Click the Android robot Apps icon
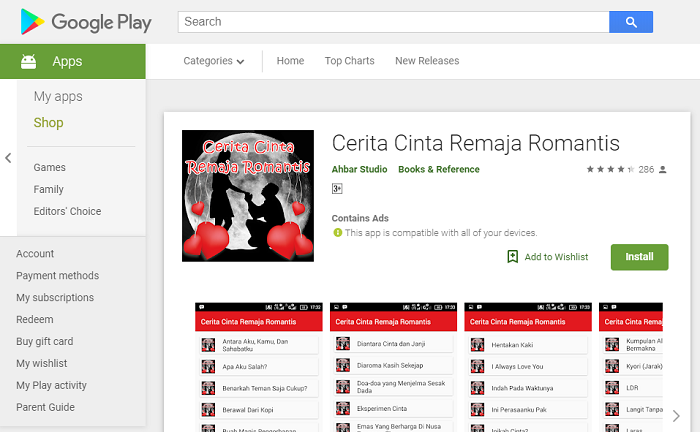 click(29, 61)
